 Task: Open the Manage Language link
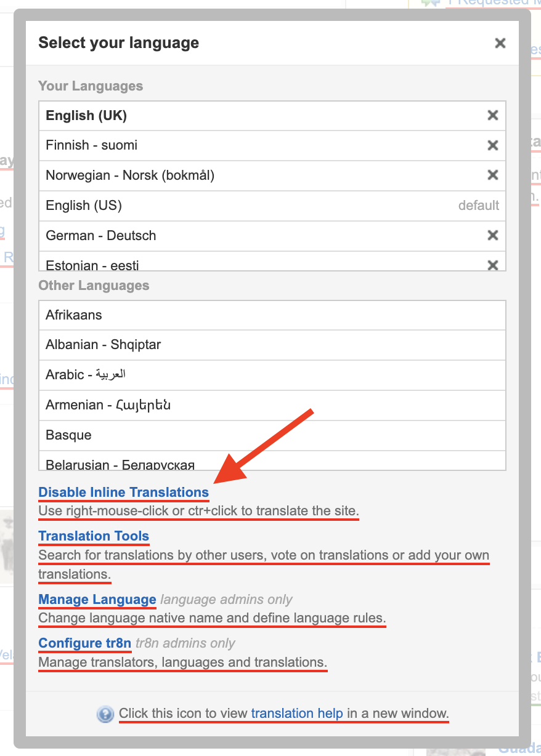tap(97, 600)
